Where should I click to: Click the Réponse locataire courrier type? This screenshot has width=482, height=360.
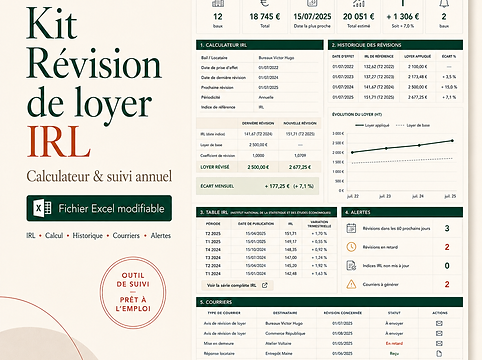219,353
